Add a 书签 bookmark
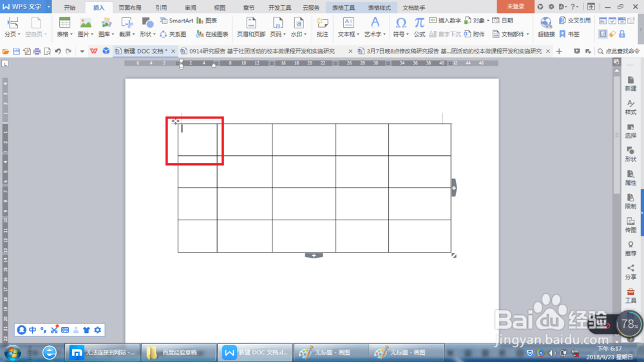 click(569, 34)
